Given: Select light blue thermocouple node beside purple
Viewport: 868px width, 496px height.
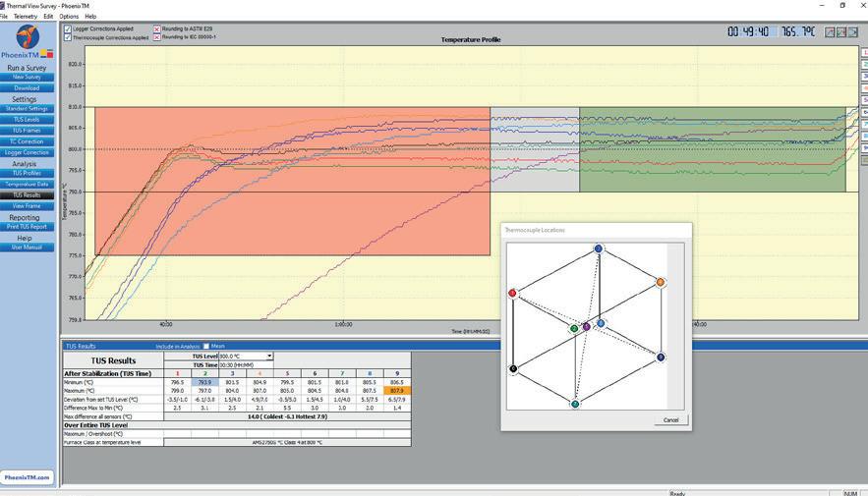Looking at the screenshot, I should (601, 323).
